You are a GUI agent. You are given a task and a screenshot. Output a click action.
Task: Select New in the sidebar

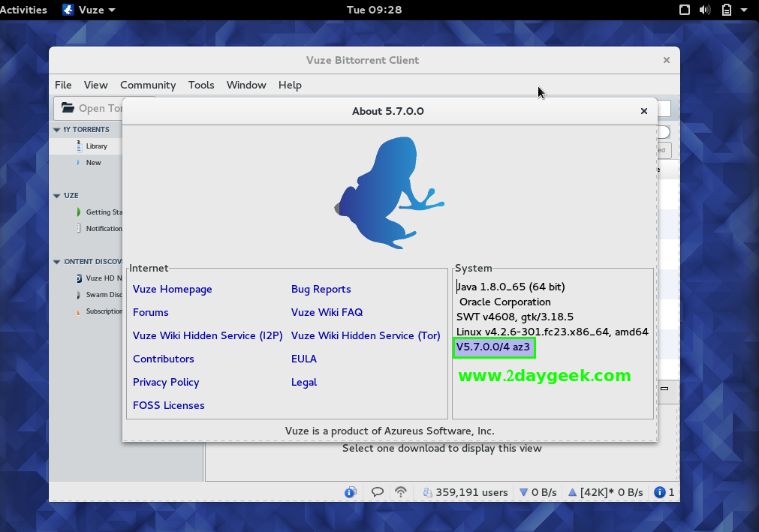click(93, 163)
